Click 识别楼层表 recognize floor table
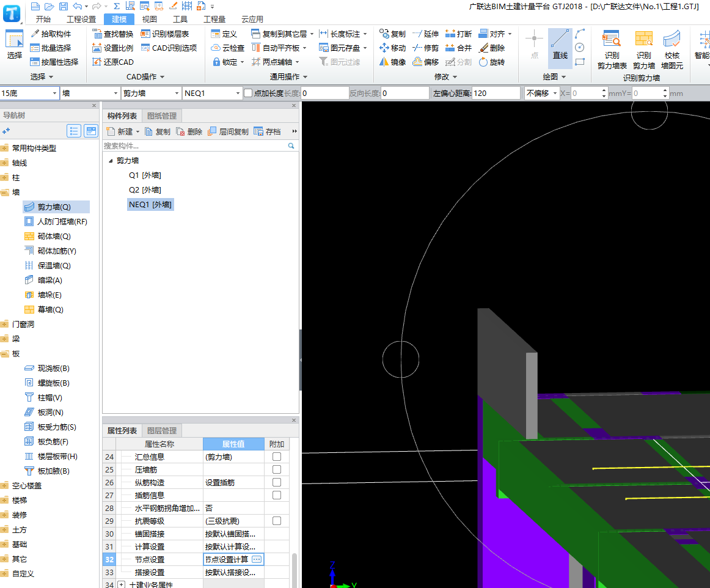710x588 pixels. (x=165, y=34)
